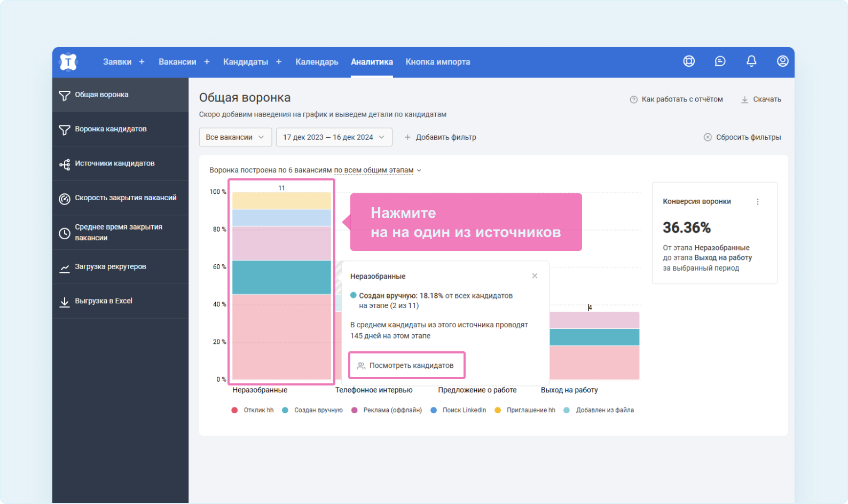
Task: Click download icon beside Выгрузка в Excel
Action: [65, 302]
